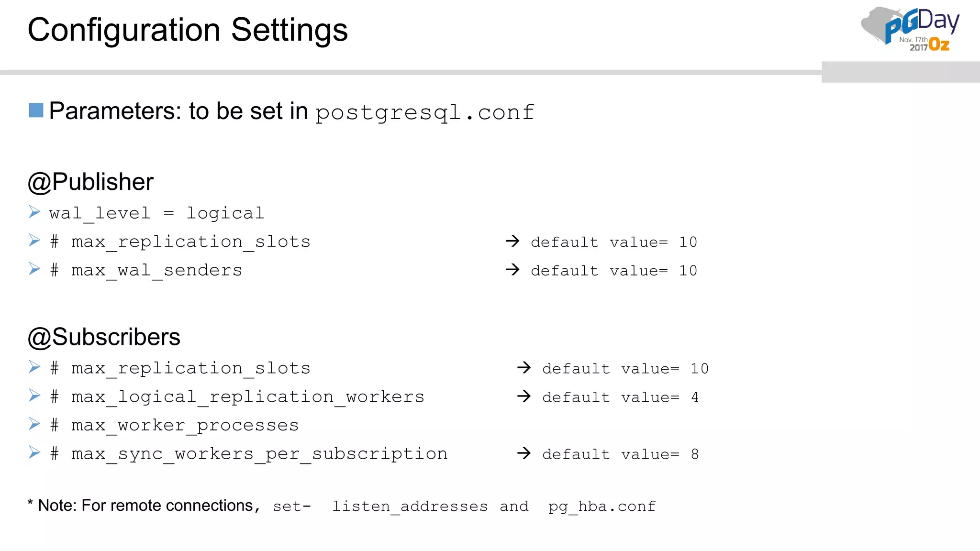
Task: Click the pg_hba.conf text in the note
Action: pos(601,506)
